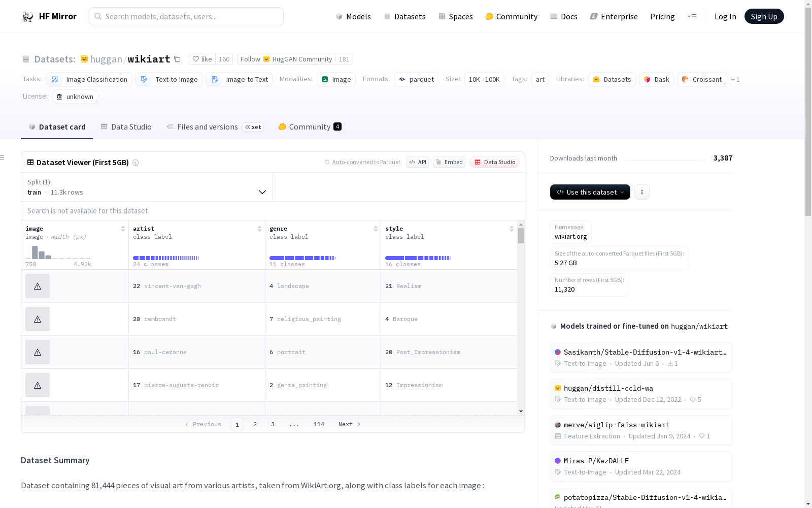
Task: Open Docs in top navigation
Action: [x=564, y=17]
